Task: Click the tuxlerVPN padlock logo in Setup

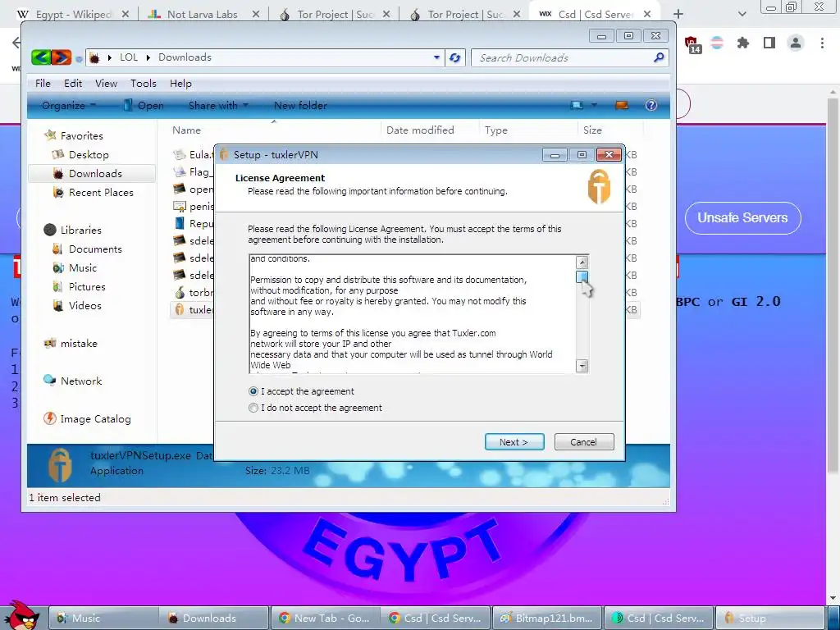Action: [598, 186]
